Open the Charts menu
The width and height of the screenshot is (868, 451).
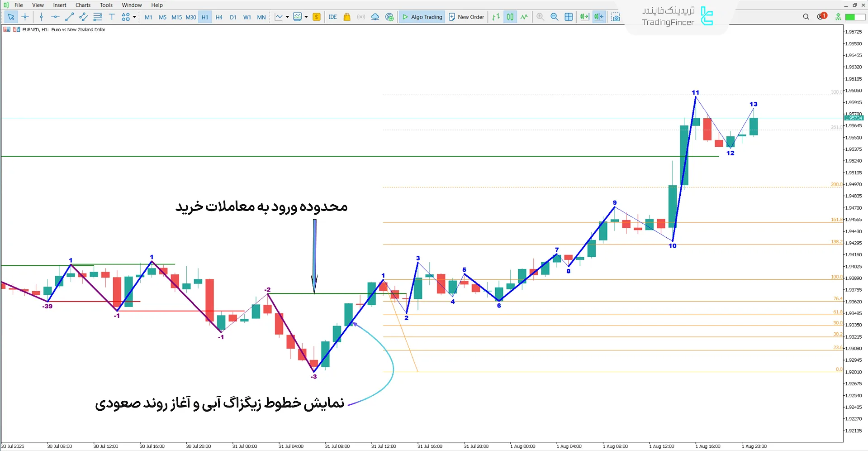tap(82, 5)
